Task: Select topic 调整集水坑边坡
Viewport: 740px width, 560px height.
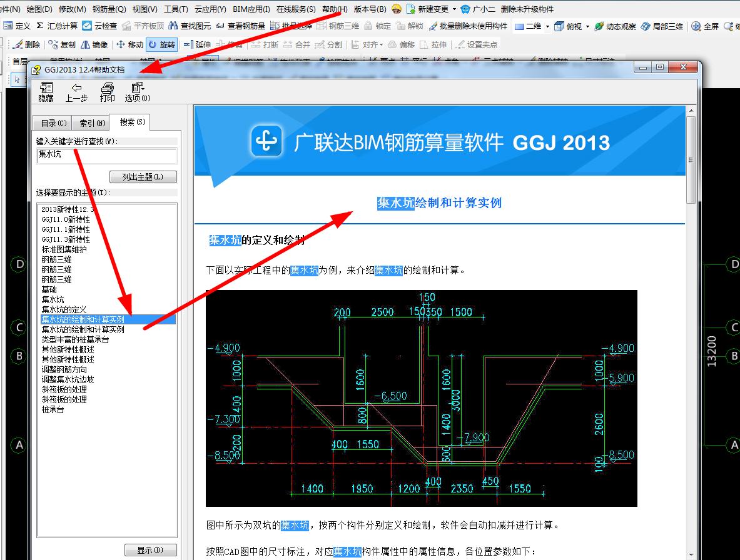Action: pyautogui.click(x=68, y=379)
